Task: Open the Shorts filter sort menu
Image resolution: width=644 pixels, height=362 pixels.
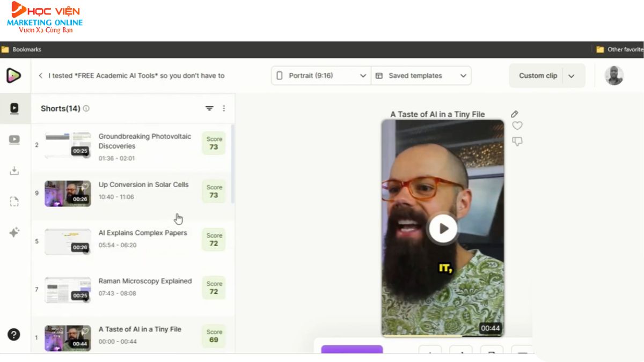Action: coord(209,108)
